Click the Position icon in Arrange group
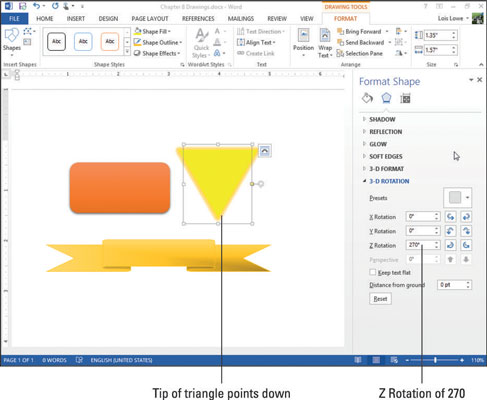The width and height of the screenshot is (487, 400). 303,43
